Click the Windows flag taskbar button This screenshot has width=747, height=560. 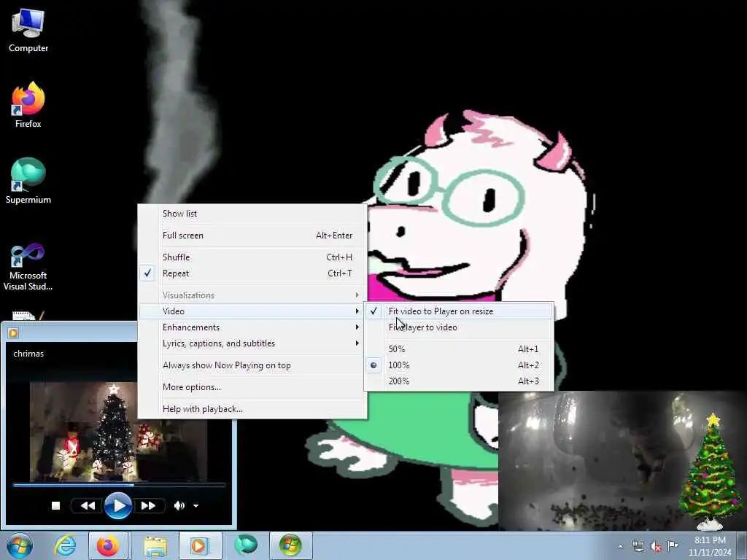[x=290, y=545]
